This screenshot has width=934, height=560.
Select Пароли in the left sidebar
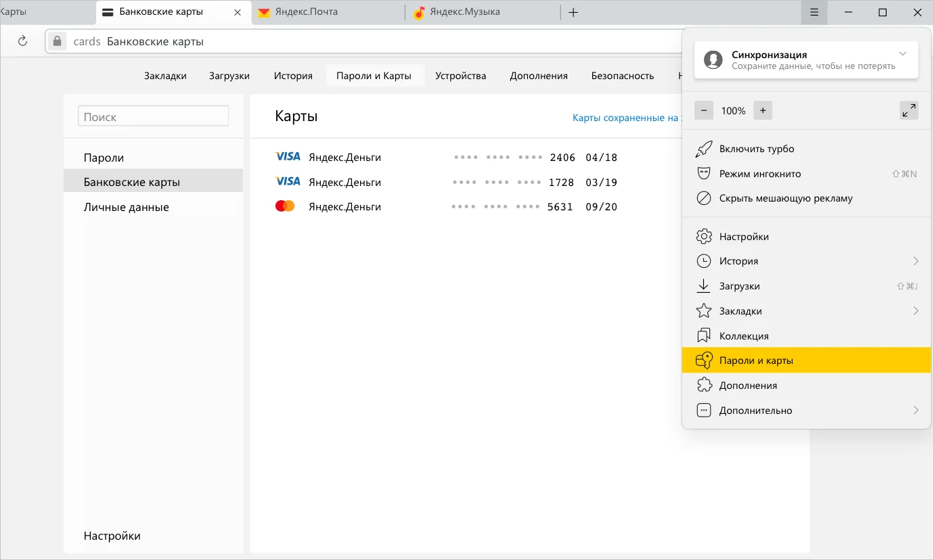click(153, 158)
